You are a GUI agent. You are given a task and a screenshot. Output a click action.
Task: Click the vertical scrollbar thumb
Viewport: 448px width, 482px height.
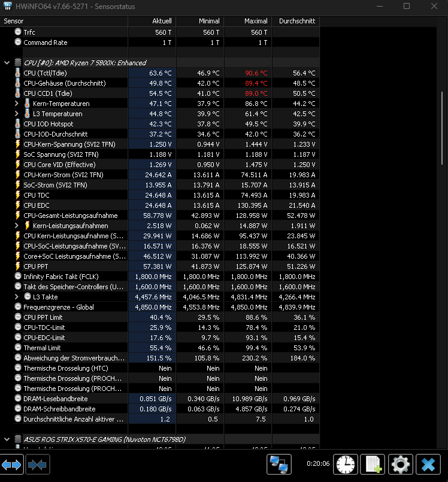442,128
